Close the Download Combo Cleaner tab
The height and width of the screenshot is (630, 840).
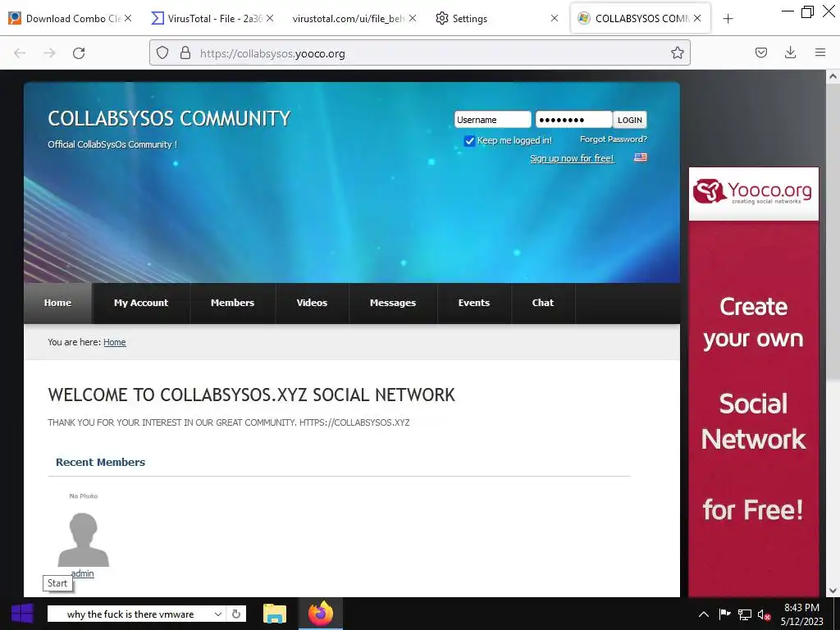coord(128,18)
